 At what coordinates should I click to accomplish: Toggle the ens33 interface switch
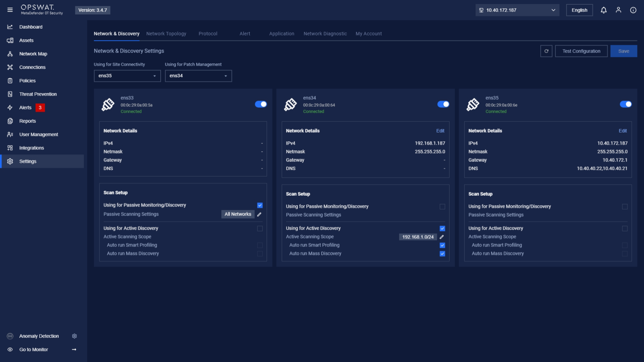(261, 104)
